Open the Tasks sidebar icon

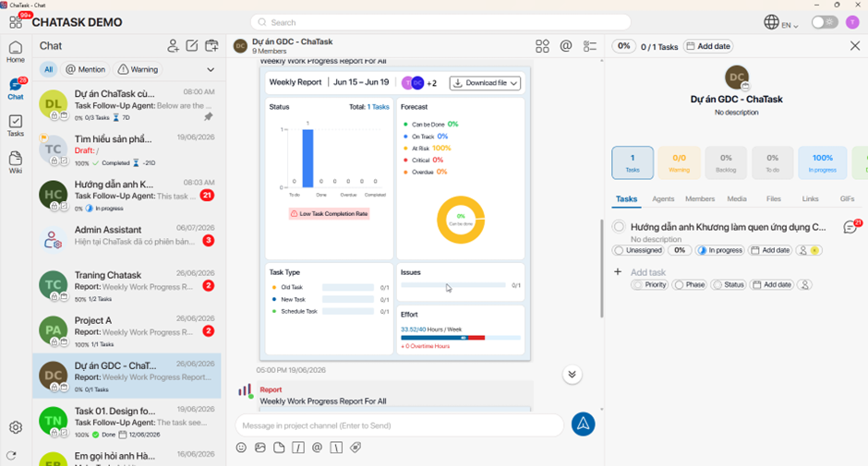click(16, 125)
